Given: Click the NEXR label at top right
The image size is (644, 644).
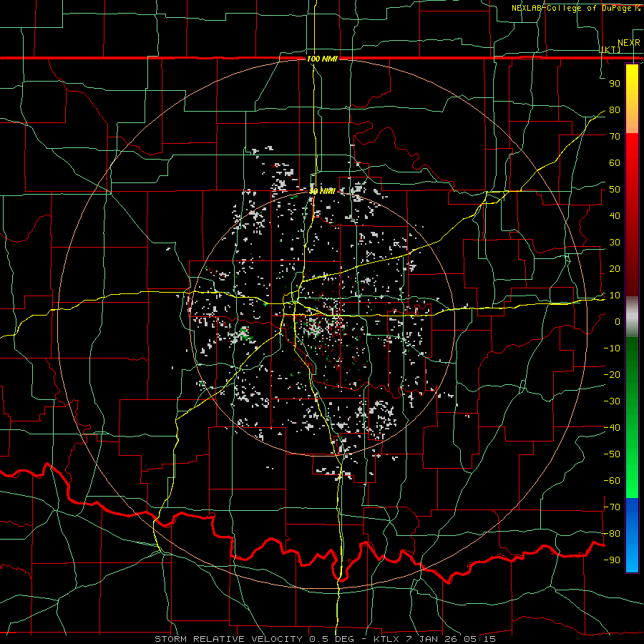Looking at the screenshot, I should coord(629,43).
